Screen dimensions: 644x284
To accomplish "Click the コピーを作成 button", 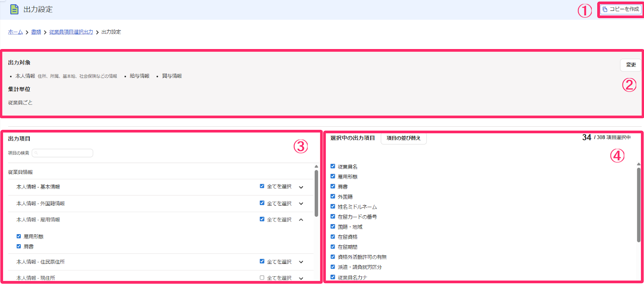I will coord(621,9).
